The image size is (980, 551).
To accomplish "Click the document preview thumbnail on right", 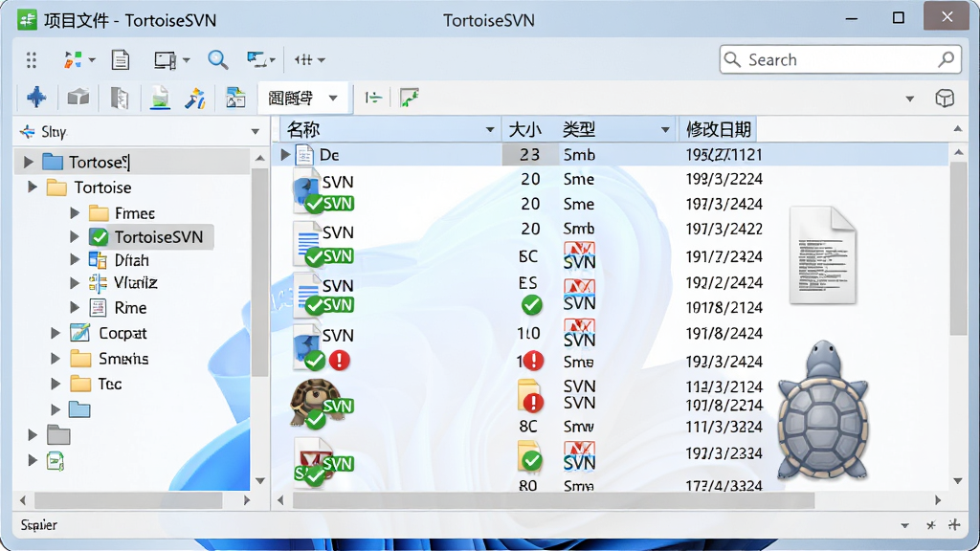I will tap(822, 254).
